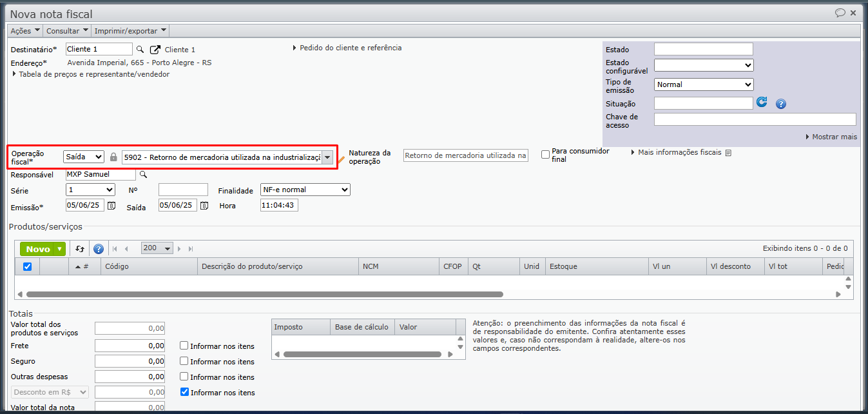
Task: Open the Desconto em R$ dropdown
Action: (50, 392)
